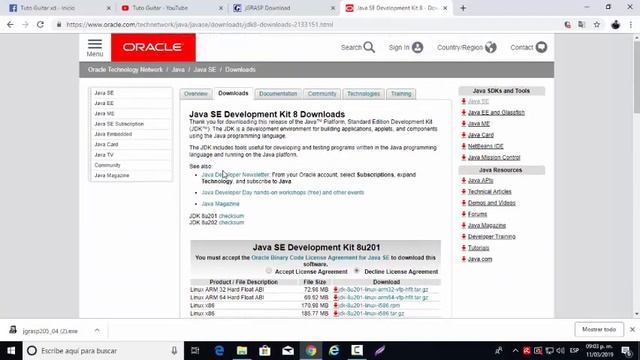
Task: Open JDK 8u201 checksum link
Action: click(231, 216)
